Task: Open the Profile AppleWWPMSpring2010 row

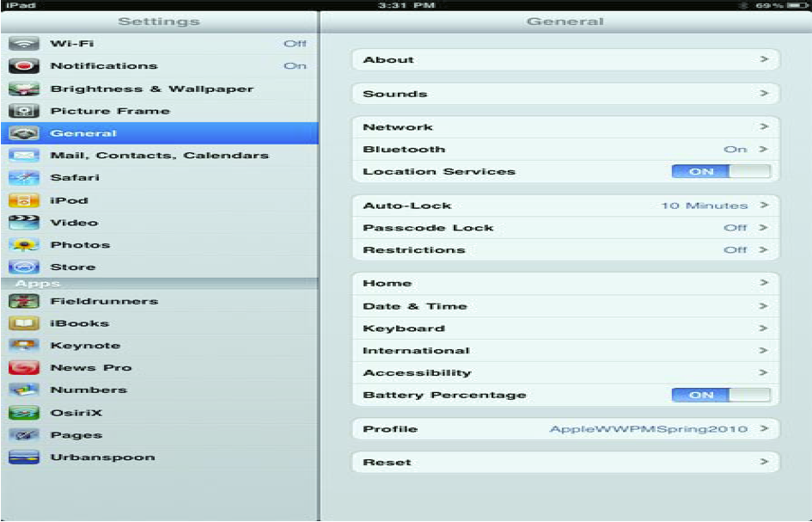Action: coord(565,429)
